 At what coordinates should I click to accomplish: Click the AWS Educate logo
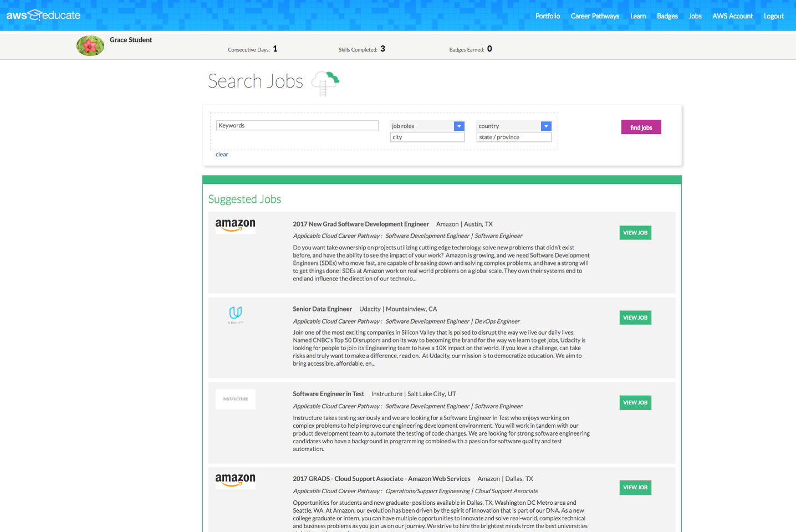click(43, 15)
